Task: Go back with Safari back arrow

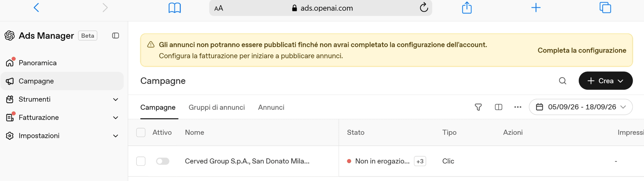Action: click(x=36, y=8)
